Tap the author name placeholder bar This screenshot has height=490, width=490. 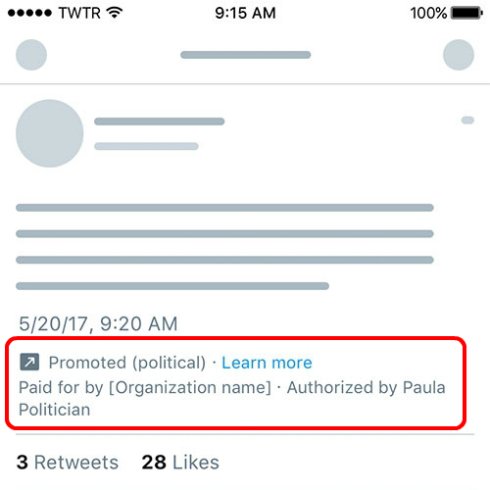(x=159, y=121)
